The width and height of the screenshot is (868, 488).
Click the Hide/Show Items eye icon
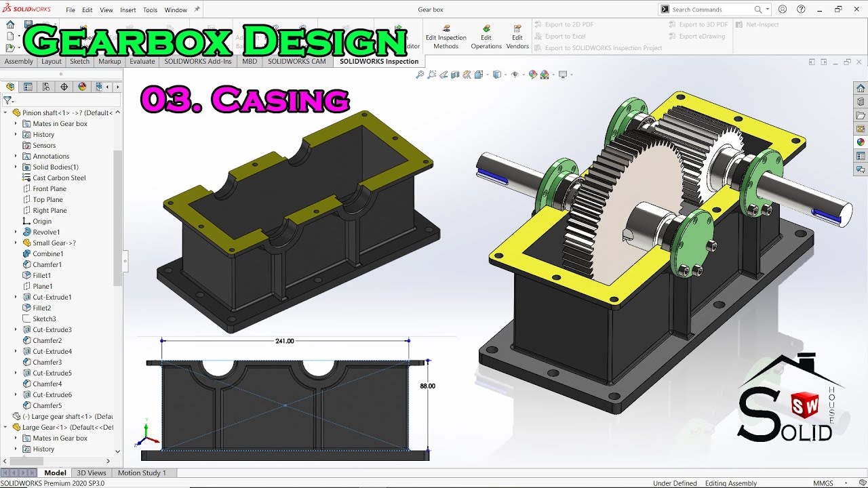(x=515, y=75)
